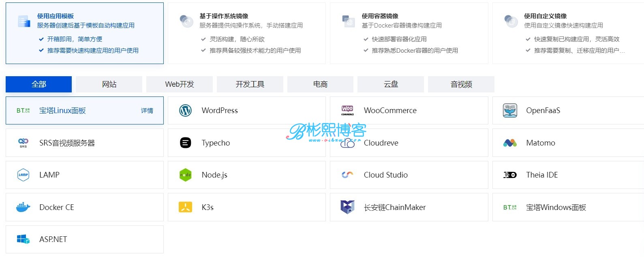Click the WooCommerce logo icon

347,110
